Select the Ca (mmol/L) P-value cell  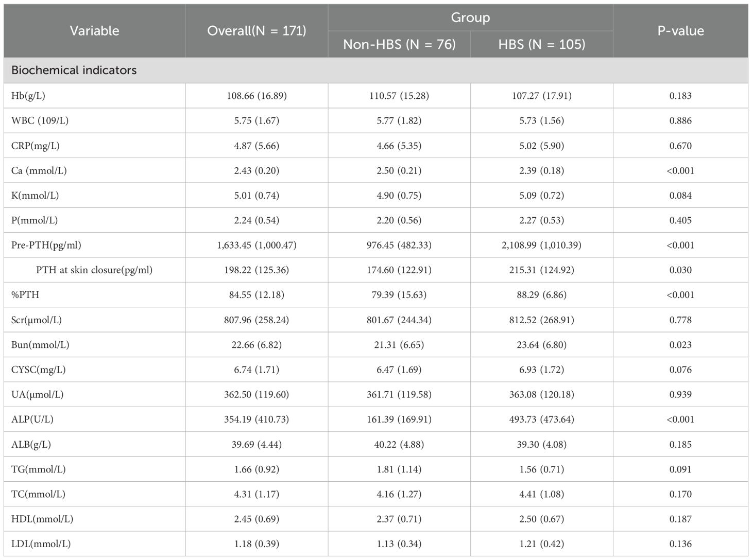680,170
